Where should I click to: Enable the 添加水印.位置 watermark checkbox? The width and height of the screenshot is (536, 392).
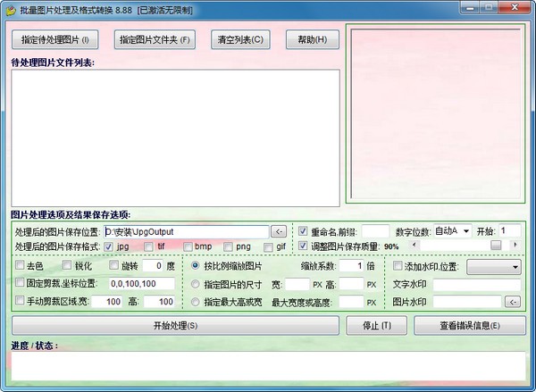pyautogui.click(x=398, y=265)
